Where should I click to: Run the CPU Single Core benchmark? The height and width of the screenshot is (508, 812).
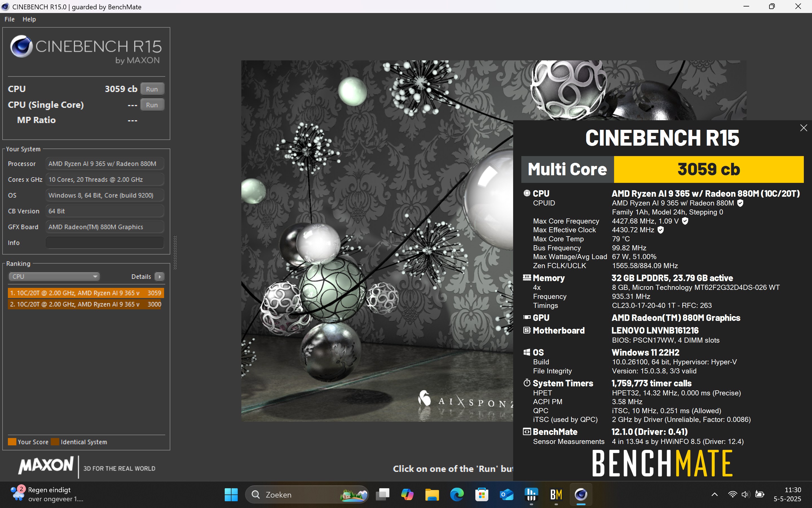coord(152,105)
